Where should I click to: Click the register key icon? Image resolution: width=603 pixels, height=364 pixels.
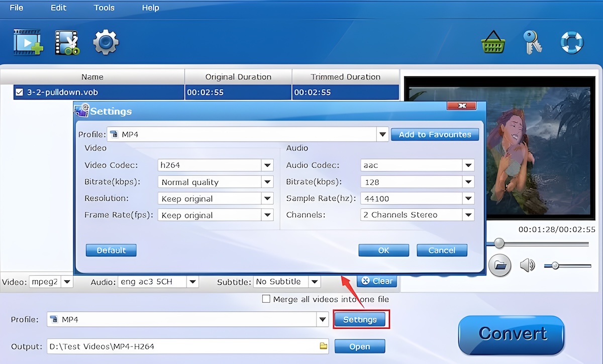pos(532,42)
